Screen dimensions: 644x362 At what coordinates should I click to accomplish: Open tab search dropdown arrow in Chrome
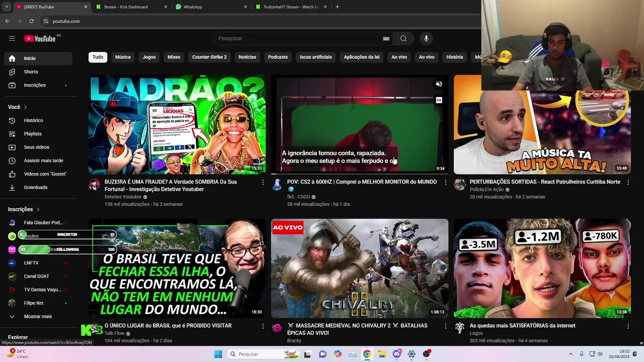tap(7, 7)
